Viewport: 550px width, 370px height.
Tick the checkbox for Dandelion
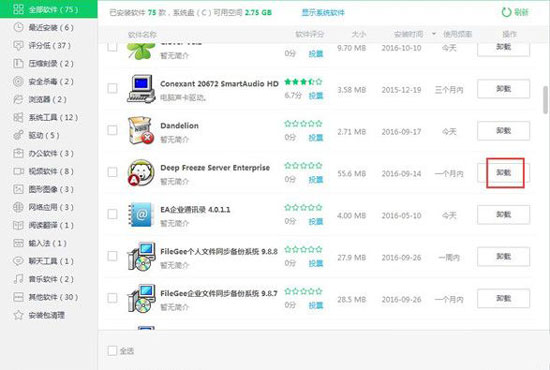pos(112,130)
